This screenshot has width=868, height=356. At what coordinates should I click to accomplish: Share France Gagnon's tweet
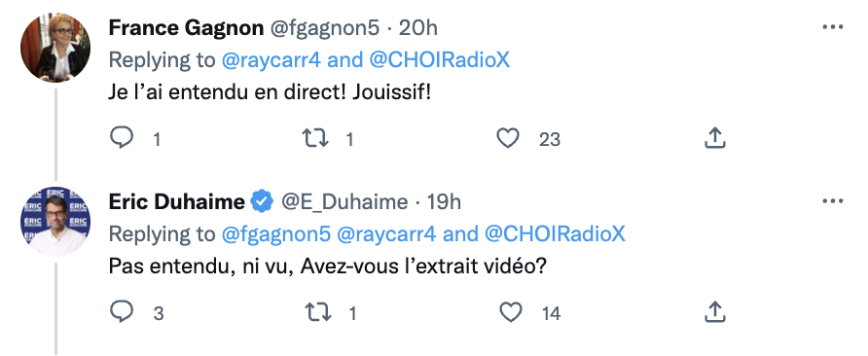pos(714,138)
